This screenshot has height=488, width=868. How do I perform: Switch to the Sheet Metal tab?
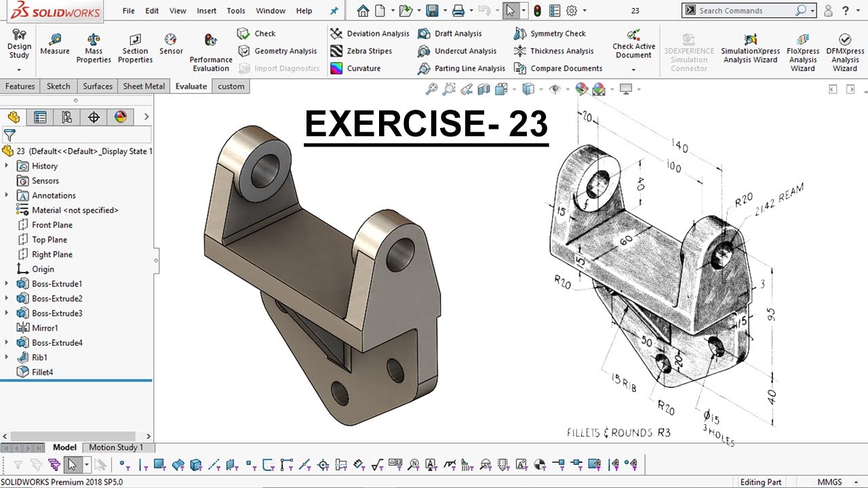(144, 86)
